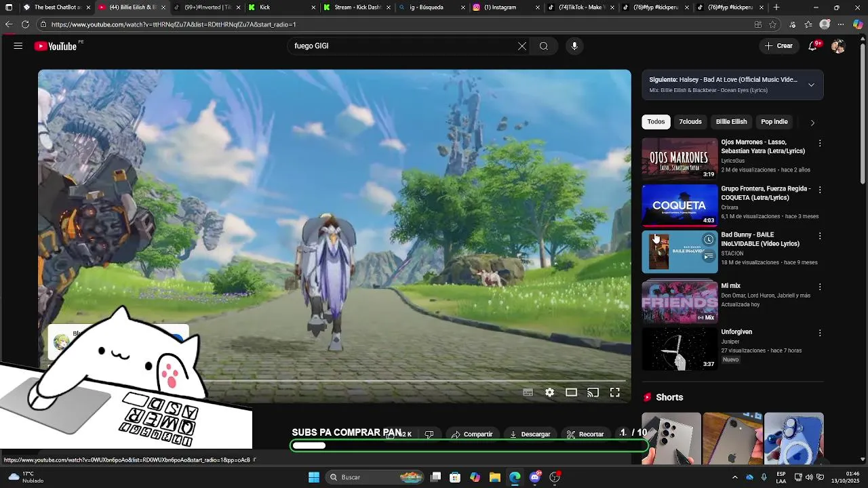868x488 pixels.
Task: Click the Compartir button
Action: 472,434
